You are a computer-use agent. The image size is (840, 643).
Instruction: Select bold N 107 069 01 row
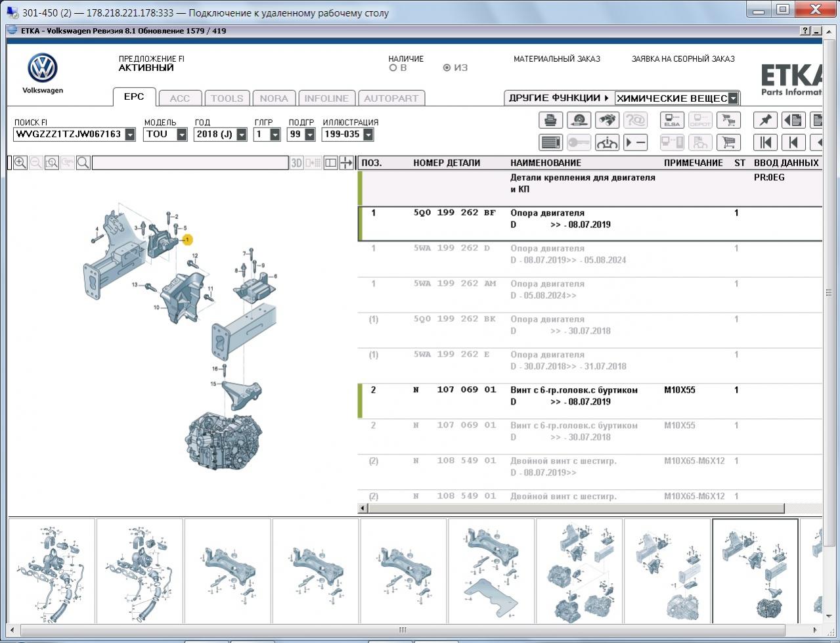pyautogui.click(x=590, y=401)
